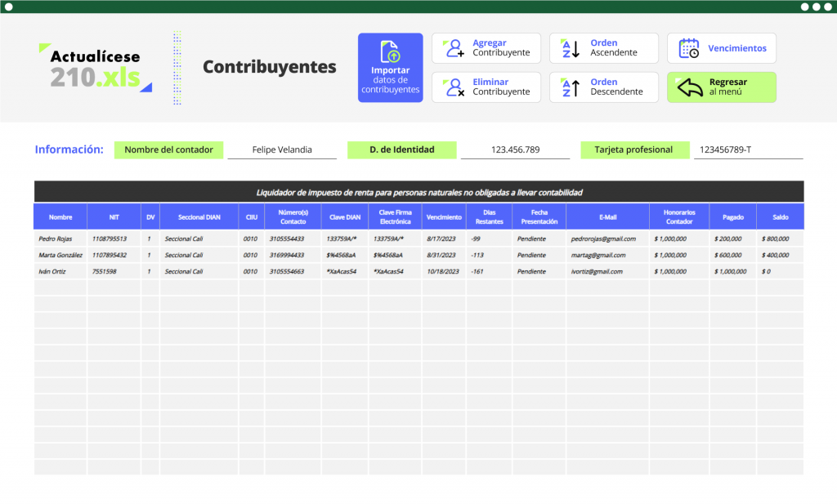This screenshot has height=504, width=837.
Task: Click the Seccional DIAN column header
Action: [199, 216]
